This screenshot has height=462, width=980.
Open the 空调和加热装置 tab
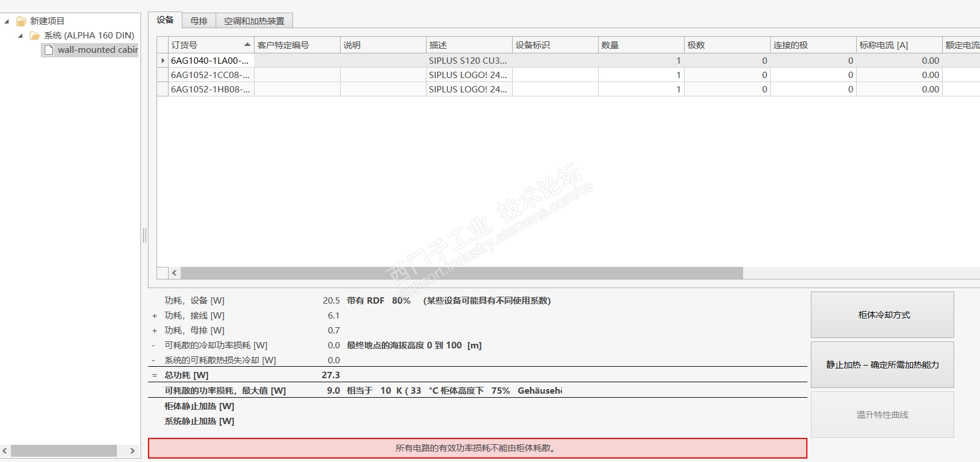point(254,21)
